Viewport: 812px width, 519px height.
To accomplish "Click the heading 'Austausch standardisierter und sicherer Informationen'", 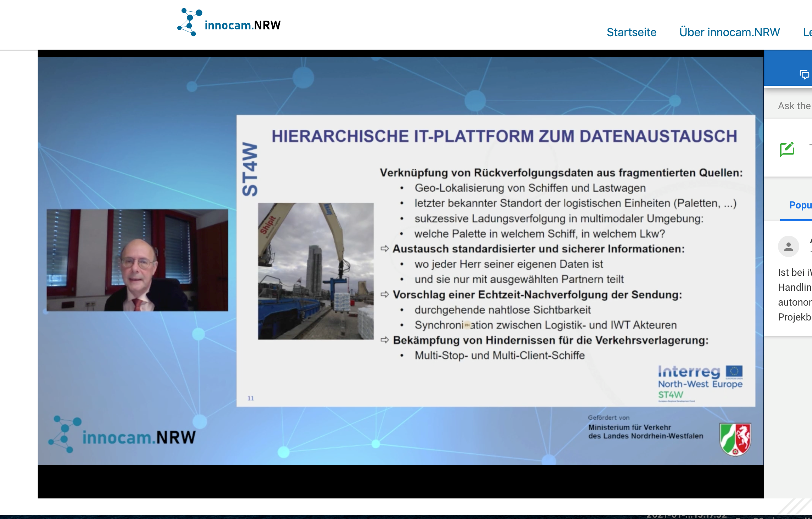I will (x=539, y=249).
